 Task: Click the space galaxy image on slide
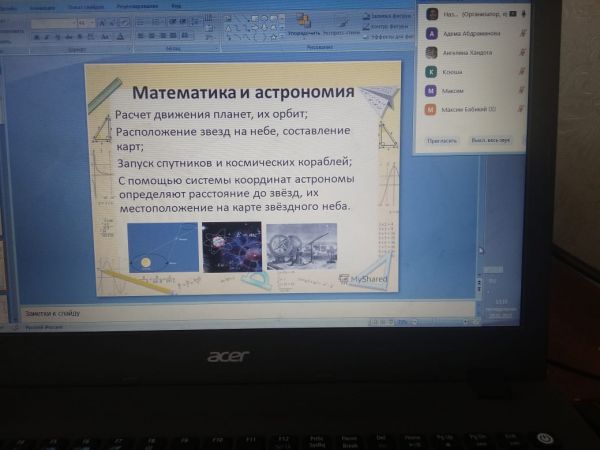point(231,247)
